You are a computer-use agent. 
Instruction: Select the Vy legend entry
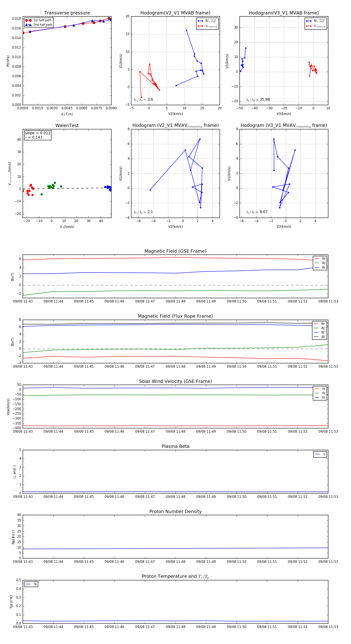[x=320, y=393]
